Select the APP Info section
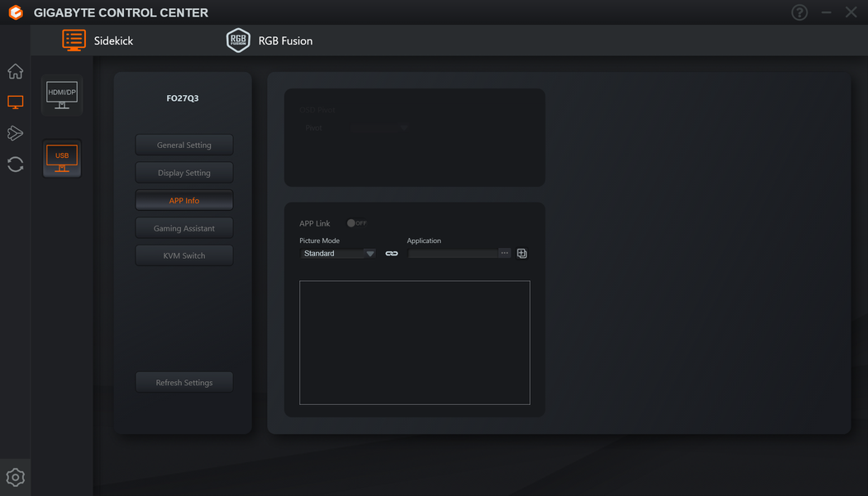This screenshot has width=868, height=496. (x=184, y=200)
